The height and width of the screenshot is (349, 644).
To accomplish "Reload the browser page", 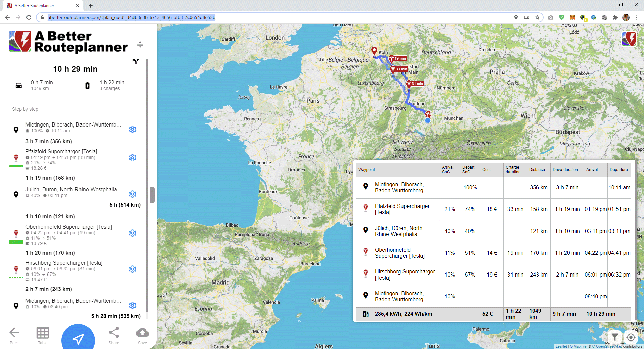I will 29,17.
